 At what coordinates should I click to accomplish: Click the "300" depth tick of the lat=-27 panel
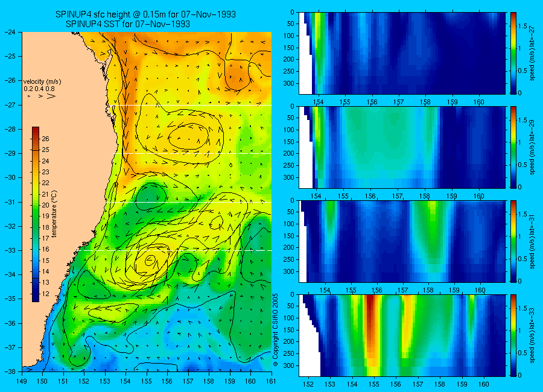pyautogui.click(x=289, y=83)
